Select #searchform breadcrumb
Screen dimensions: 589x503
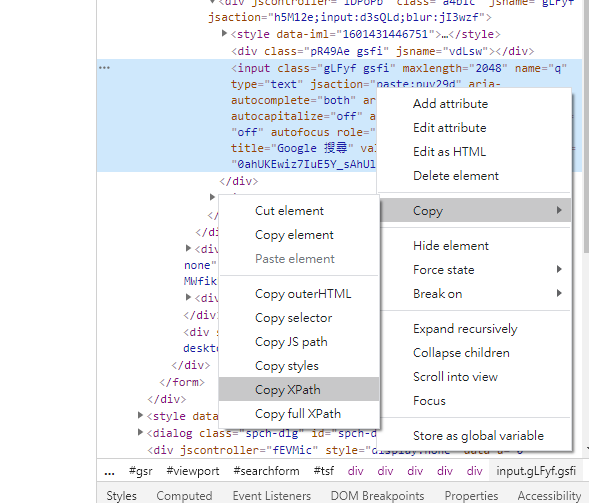[x=266, y=471]
